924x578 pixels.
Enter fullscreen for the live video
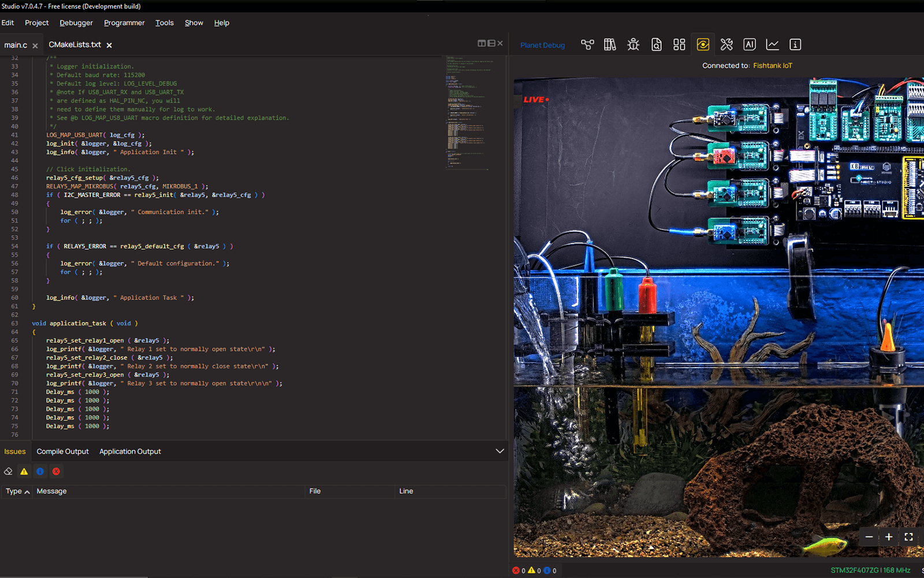(x=908, y=537)
